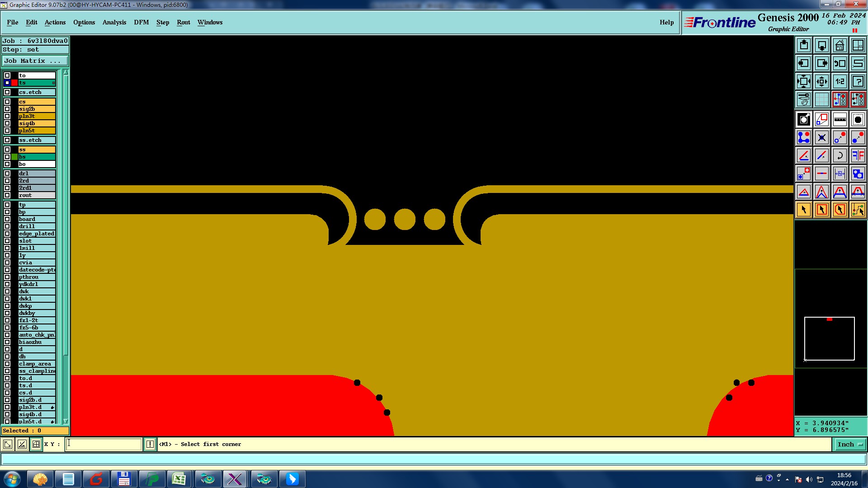Viewport: 868px width, 488px height.
Task: Select the measurement ruler tool
Action: pos(840,119)
